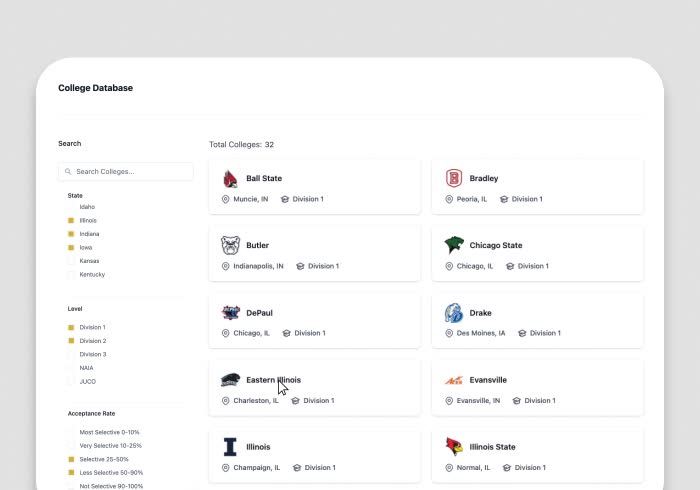Open the Evansville college name
The image size is (700, 490).
tap(488, 380)
